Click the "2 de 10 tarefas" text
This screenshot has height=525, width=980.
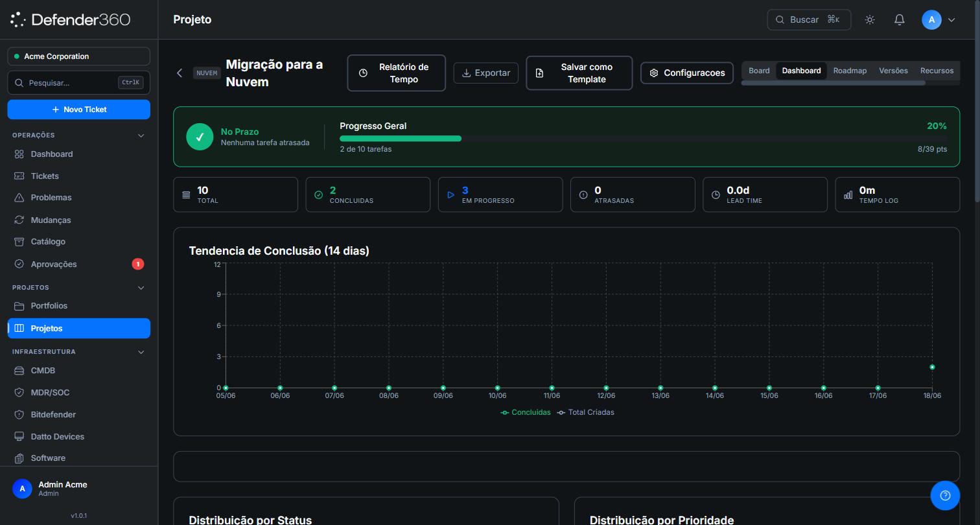[366, 149]
